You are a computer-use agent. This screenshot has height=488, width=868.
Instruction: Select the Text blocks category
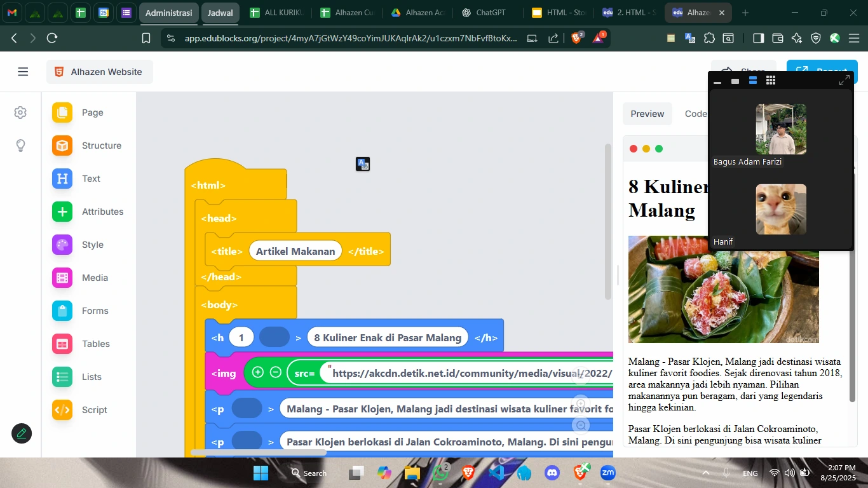91,179
